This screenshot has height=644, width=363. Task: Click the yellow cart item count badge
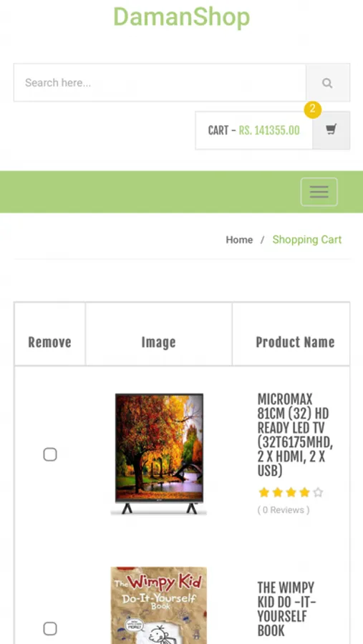point(312,109)
